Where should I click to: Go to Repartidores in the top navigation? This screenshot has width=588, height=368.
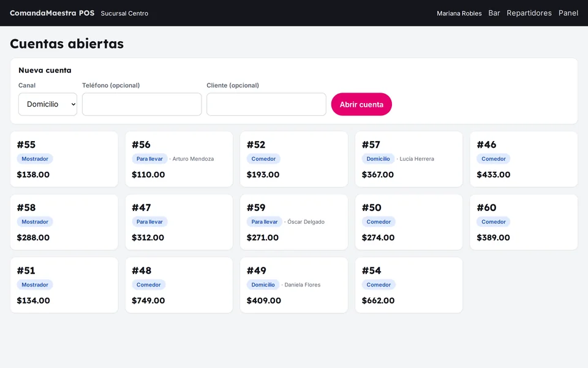(529, 13)
